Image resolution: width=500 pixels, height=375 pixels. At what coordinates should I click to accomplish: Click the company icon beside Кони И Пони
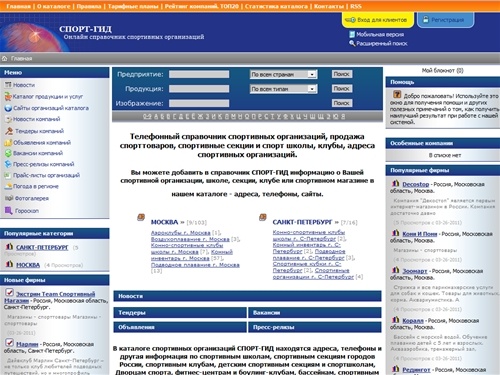395,233
